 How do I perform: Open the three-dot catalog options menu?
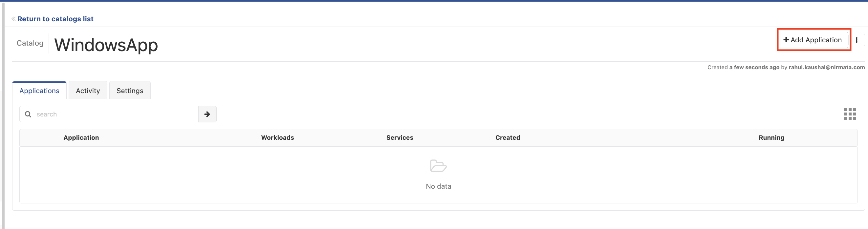click(x=856, y=40)
